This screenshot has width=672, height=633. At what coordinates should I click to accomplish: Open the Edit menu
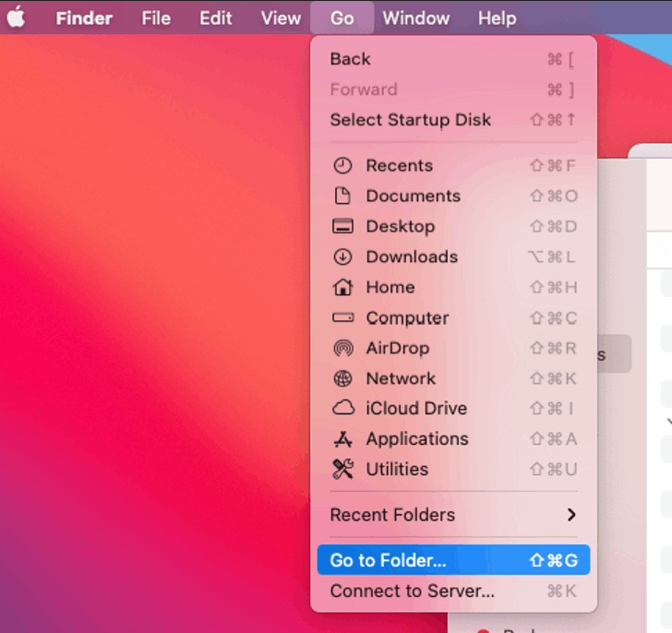point(216,18)
